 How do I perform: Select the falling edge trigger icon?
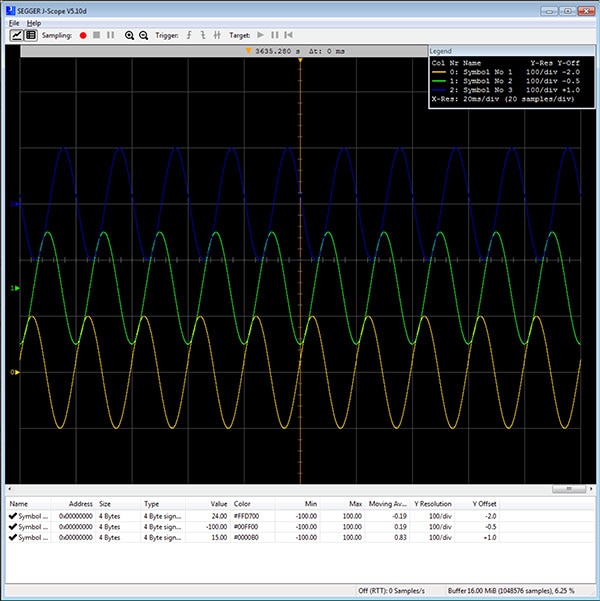pos(203,35)
